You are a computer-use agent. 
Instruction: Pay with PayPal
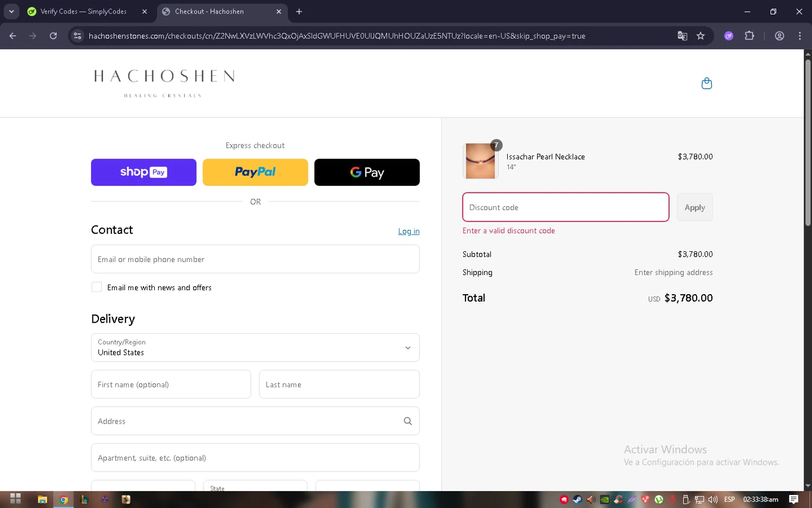(255, 172)
